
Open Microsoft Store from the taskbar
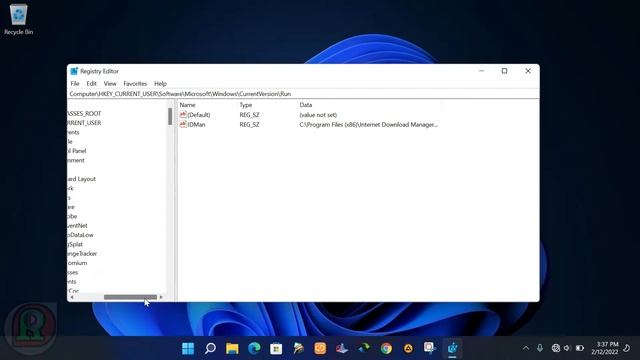[276, 348]
